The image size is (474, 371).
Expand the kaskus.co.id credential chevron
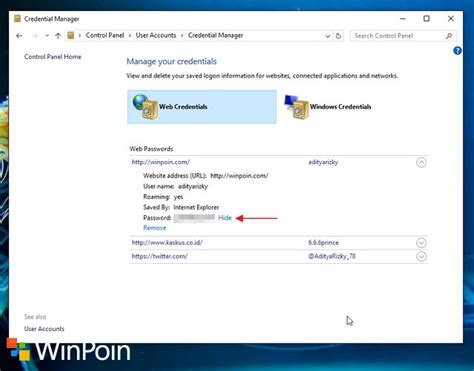[x=421, y=243]
